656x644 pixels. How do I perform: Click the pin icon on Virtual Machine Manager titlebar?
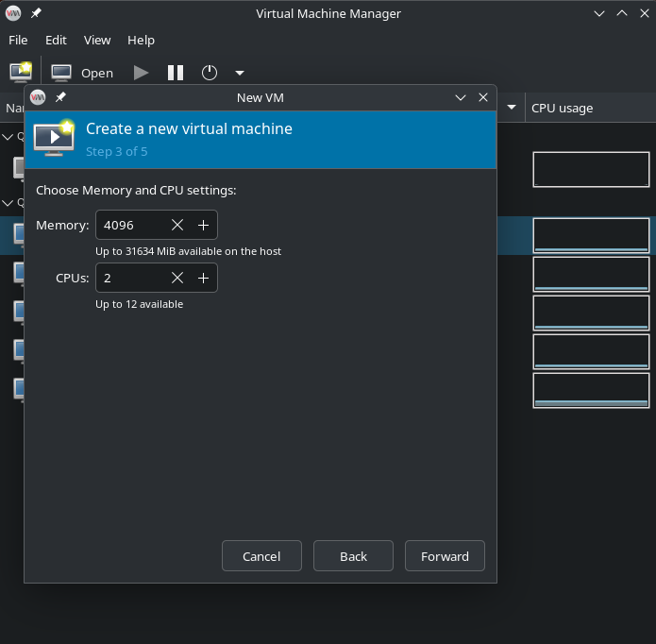pos(36,13)
